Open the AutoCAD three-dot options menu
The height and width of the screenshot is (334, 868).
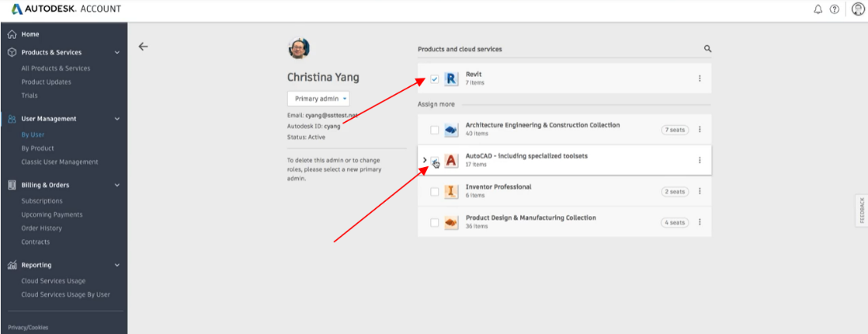(x=700, y=160)
